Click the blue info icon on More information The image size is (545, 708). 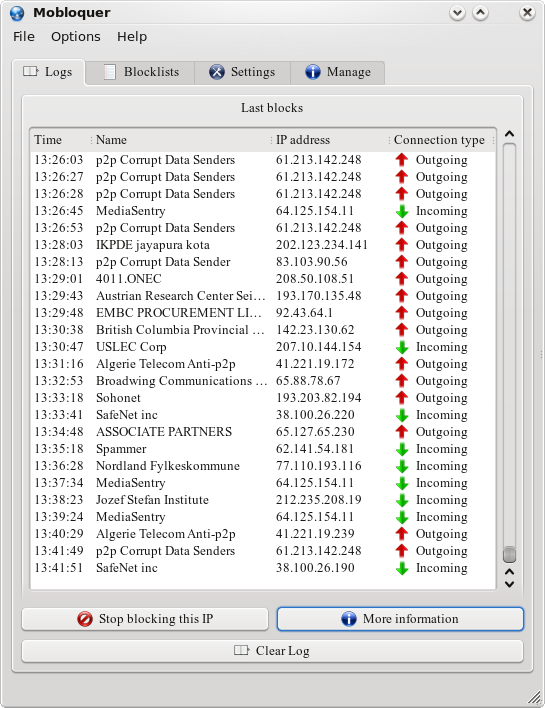point(349,619)
